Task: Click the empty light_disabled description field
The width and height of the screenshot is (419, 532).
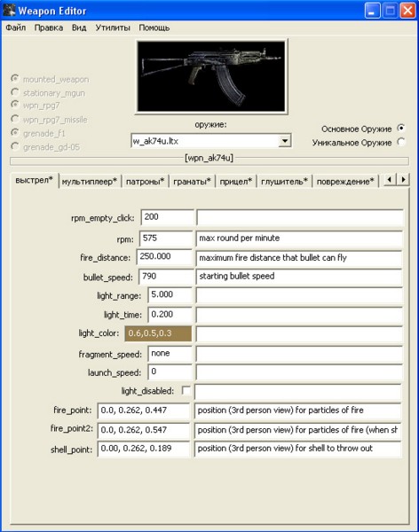Action: click(x=298, y=392)
